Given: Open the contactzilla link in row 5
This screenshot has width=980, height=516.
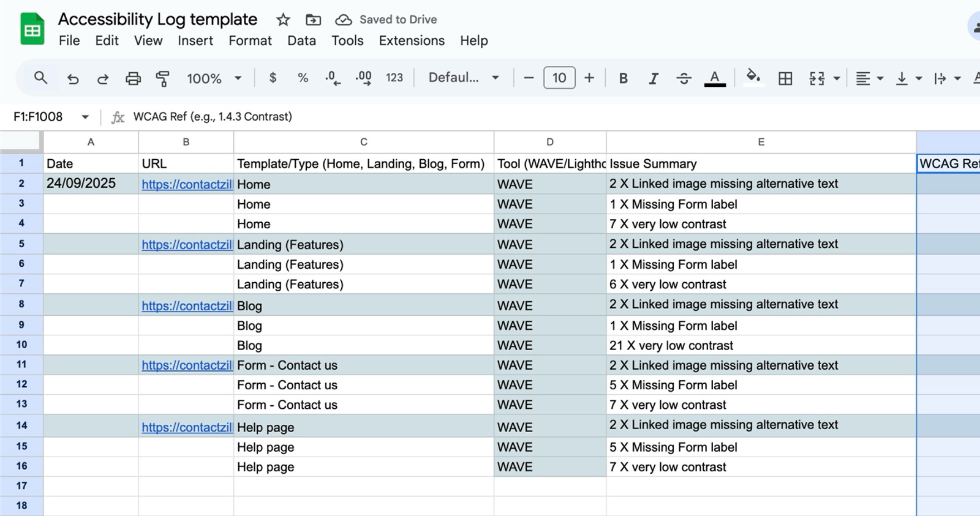Looking at the screenshot, I should click(x=187, y=245).
